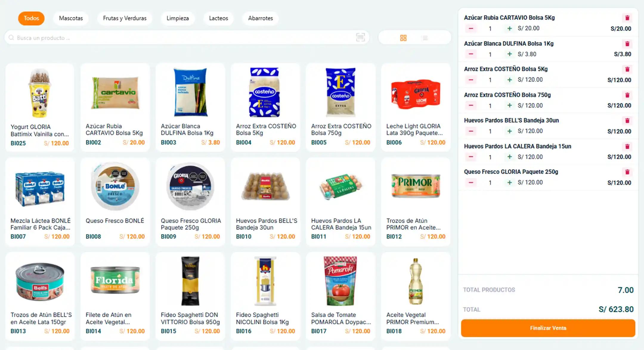Viewport: 644px width, 350px height.
Task: Open the Mascotas category
Action: [x=71, y=18]
